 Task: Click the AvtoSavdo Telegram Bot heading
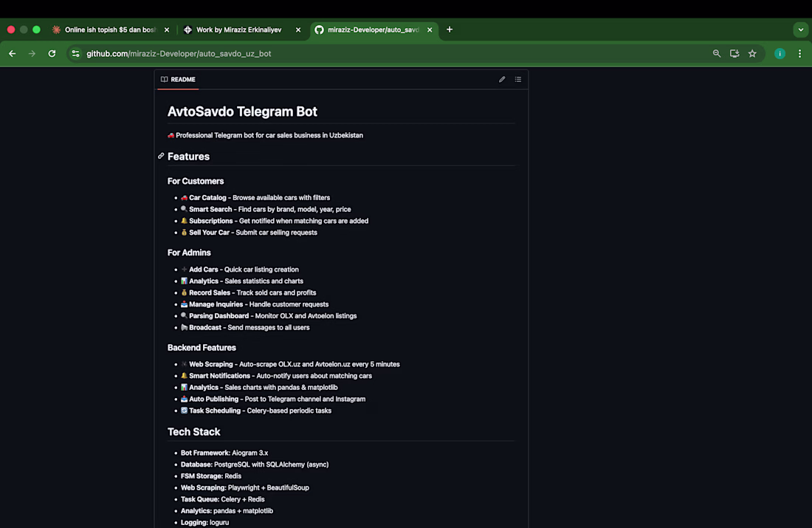(x=242, y=112)
